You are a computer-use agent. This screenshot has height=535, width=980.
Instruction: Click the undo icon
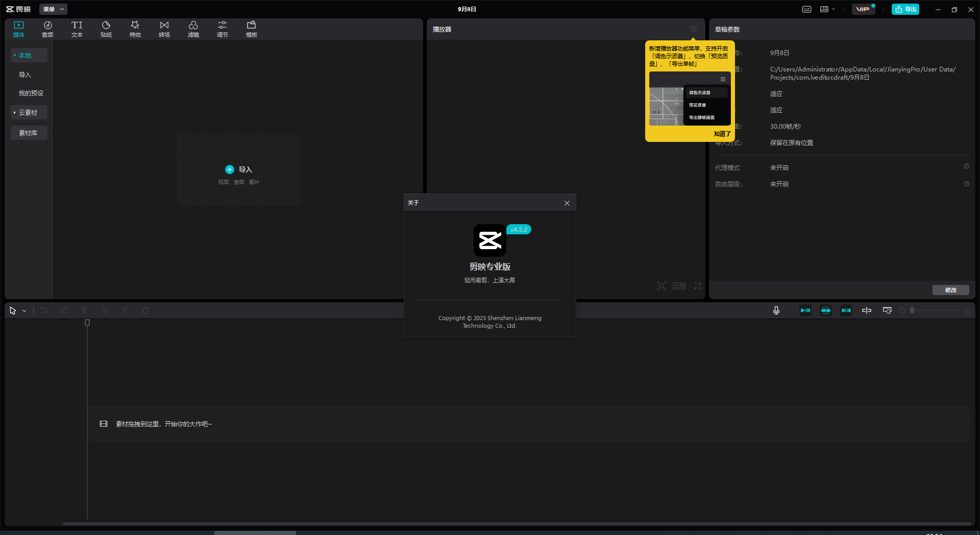43,310
